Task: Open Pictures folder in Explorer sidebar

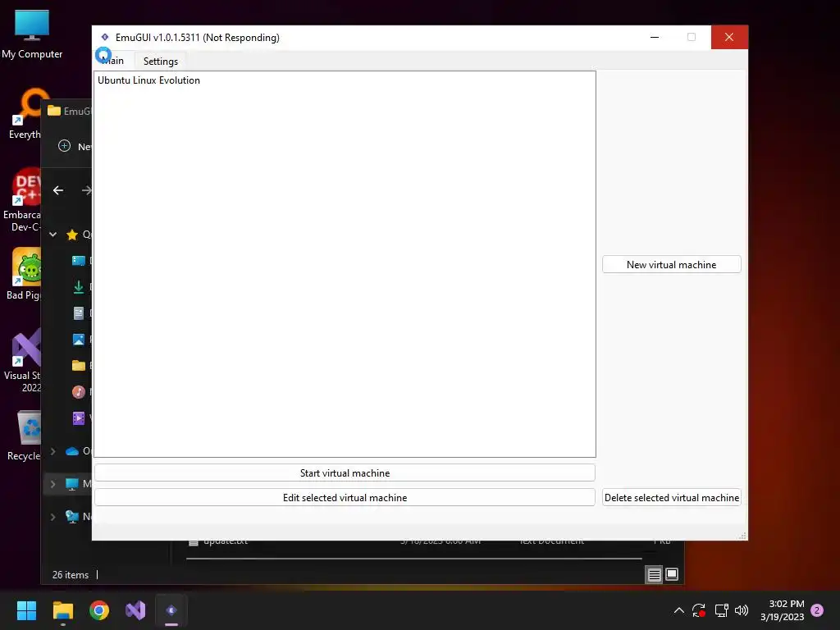Action: pos(78,340)
